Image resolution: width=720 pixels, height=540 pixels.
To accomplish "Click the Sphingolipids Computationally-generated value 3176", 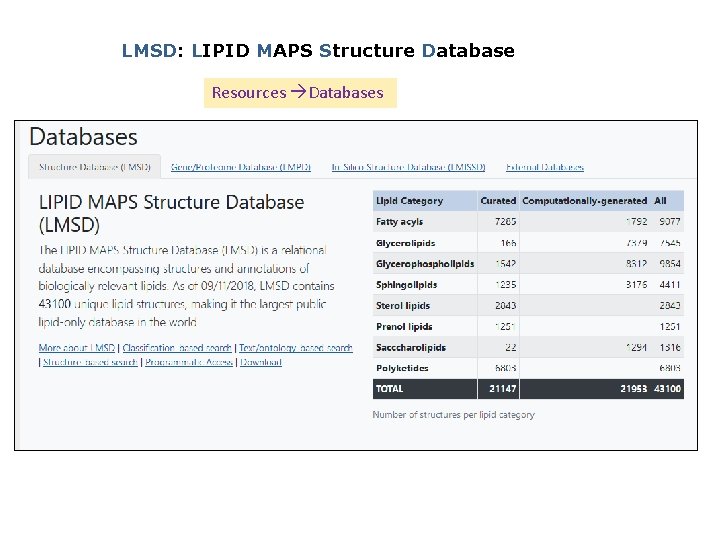I will pyautogui.click(x=636, y=285).
